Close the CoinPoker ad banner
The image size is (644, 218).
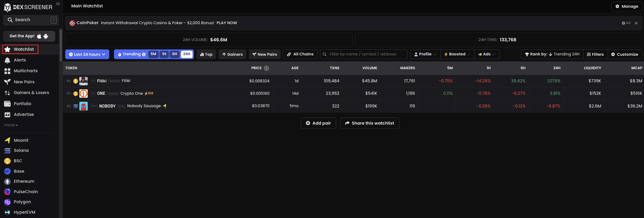pyautogui.click(x=636, y=23)
